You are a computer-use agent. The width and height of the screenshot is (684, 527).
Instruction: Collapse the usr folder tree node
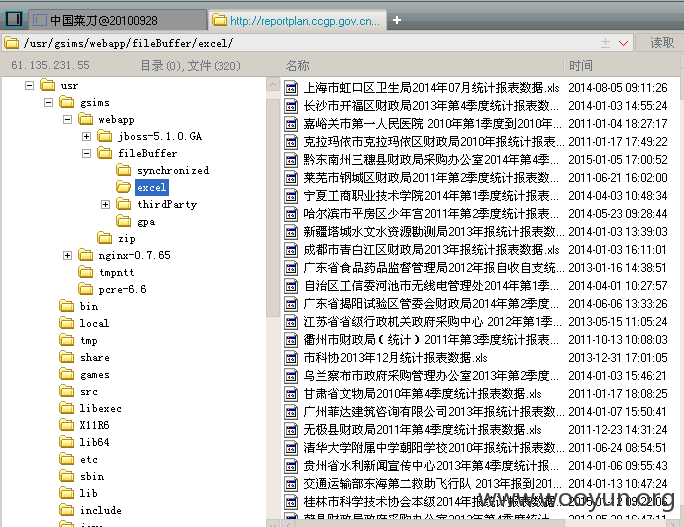click(29, 85)
